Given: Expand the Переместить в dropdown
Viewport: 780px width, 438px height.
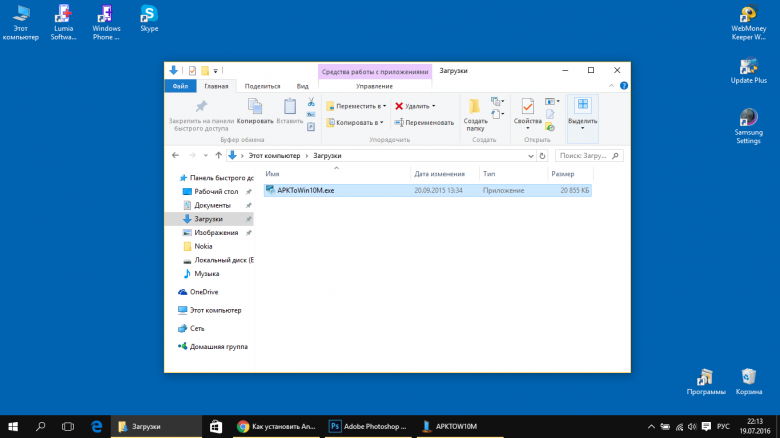Looking at the screenshot, I should click(385, 106).
